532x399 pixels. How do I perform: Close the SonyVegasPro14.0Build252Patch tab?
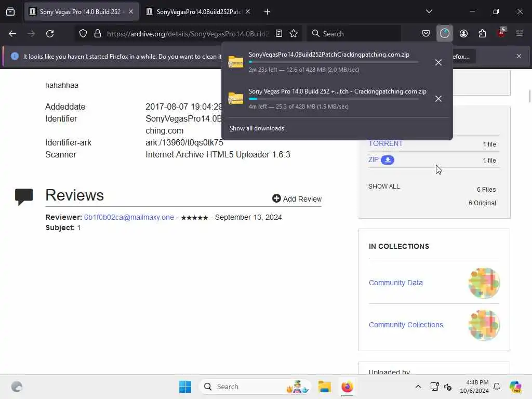click(x=248, y=12)
